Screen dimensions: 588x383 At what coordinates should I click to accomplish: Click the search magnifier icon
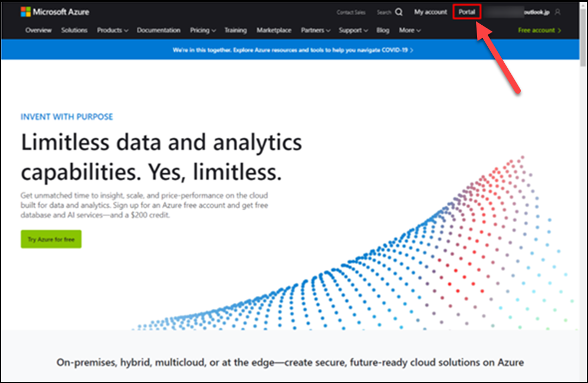pos(399,12)
